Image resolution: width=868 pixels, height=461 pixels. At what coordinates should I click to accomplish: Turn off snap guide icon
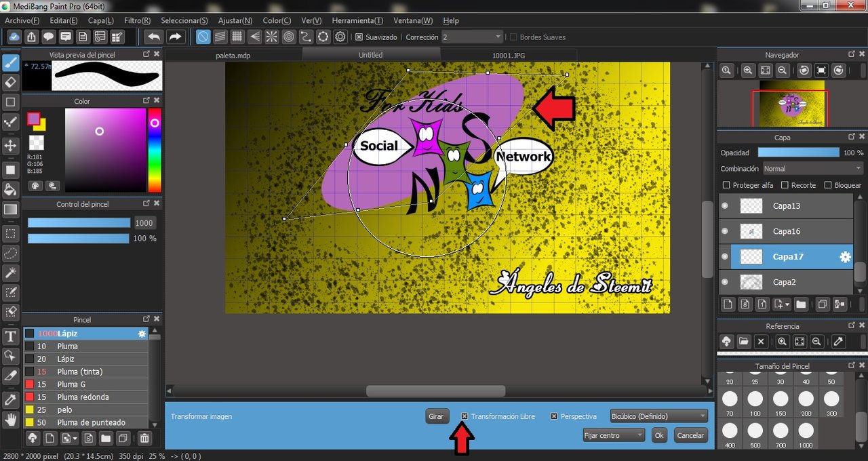(203, 37)
